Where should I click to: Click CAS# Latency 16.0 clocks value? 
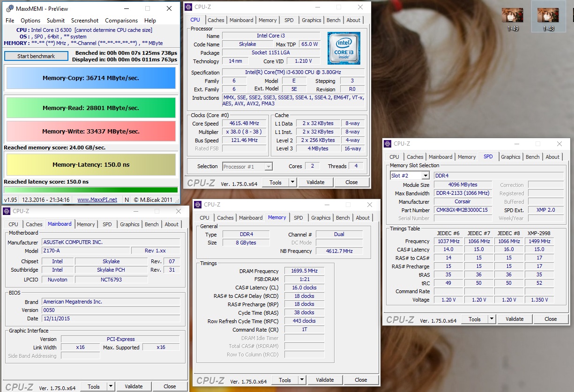tap(305, 288)
